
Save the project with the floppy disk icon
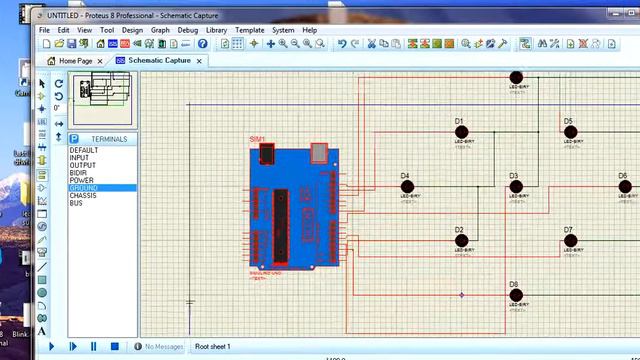pyautogui.click(x=71, y=44)
